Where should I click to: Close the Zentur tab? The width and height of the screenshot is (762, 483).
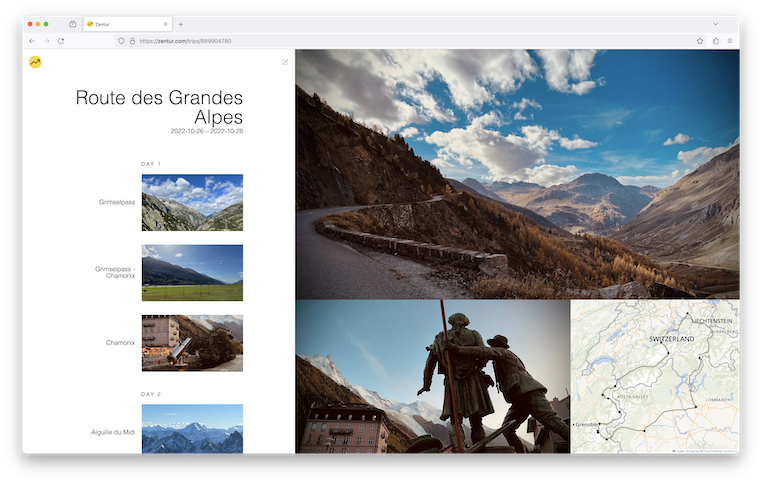(165, 23)
